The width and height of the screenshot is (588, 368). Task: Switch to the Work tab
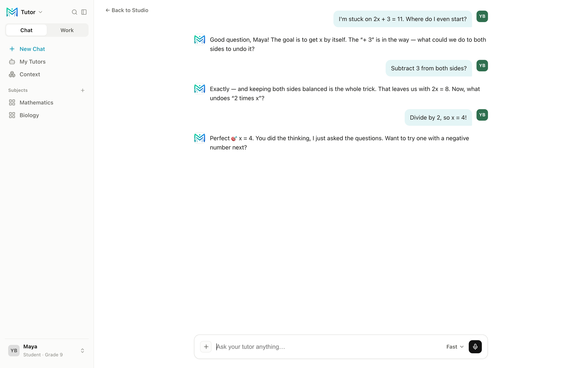(67, 30)
